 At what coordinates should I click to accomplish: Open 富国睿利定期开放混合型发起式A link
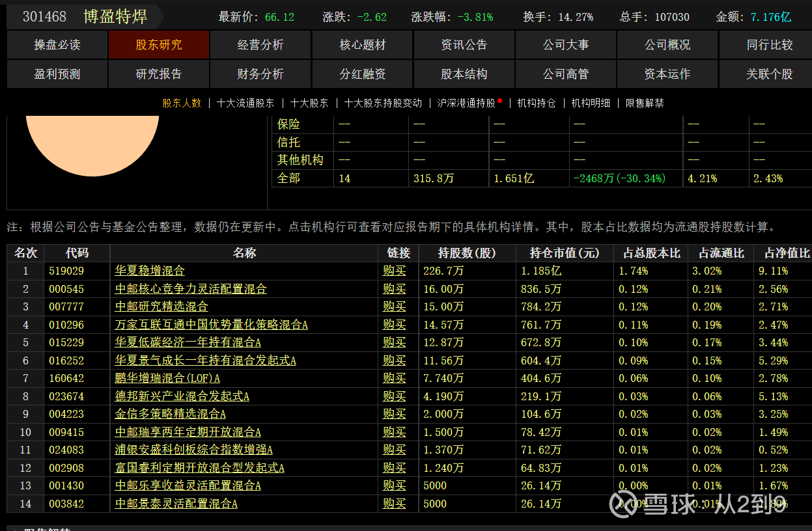click(200, 468)
